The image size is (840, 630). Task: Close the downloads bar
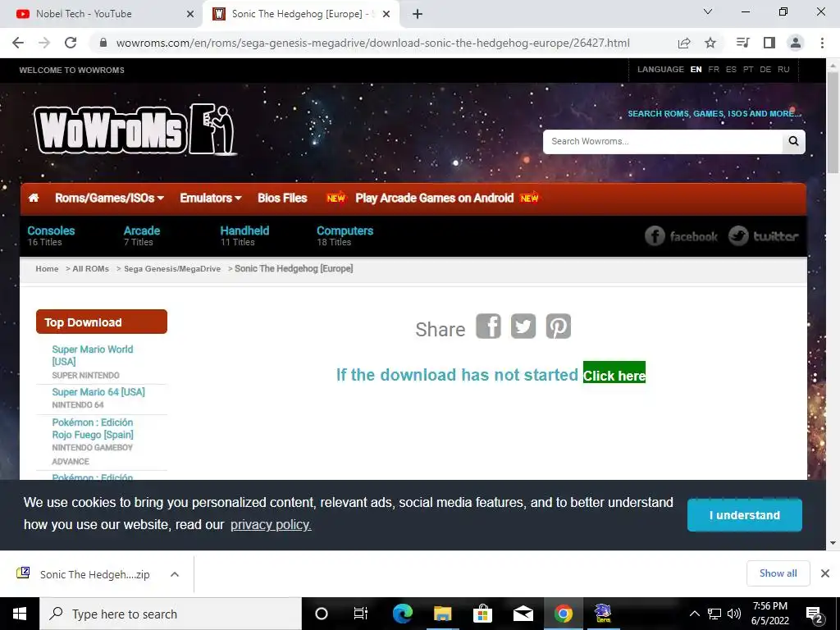point(825,573)
